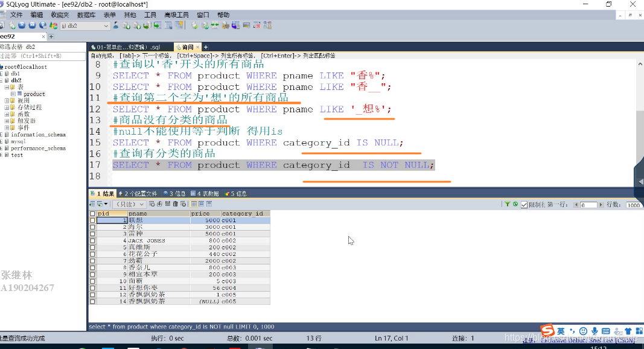Image resolution: width=644 pixels, height=349 pixels.
Task: Click the next page arrow button
Action: click(601, 205)
